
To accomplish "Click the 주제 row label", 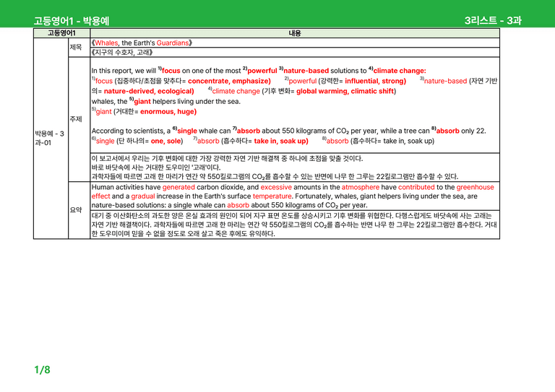I will (76, 119).
